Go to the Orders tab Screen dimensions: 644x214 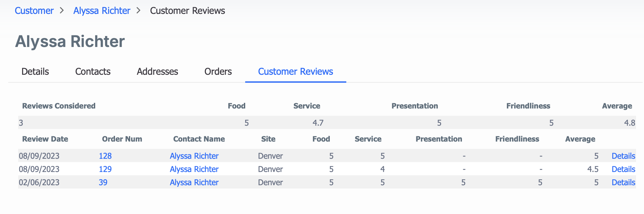[x=218, y=71]
